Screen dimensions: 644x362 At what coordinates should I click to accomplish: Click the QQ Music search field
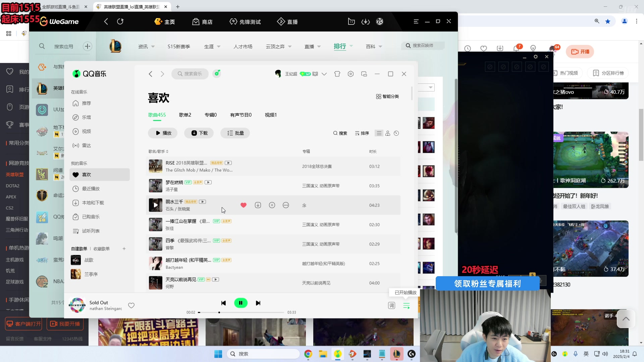(x=190, y=74)
